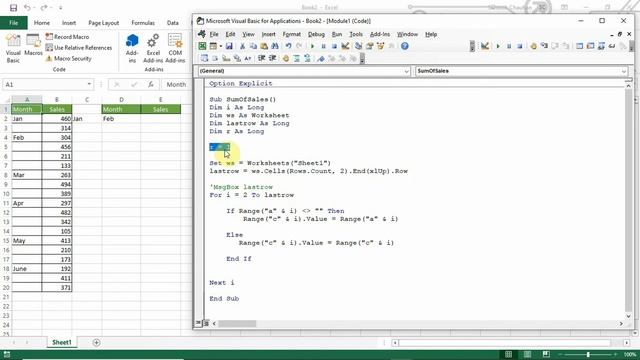Click Uncomment Block icon in Edit toolbar
This screenshot has height=360, width=640.
(307, 58)
